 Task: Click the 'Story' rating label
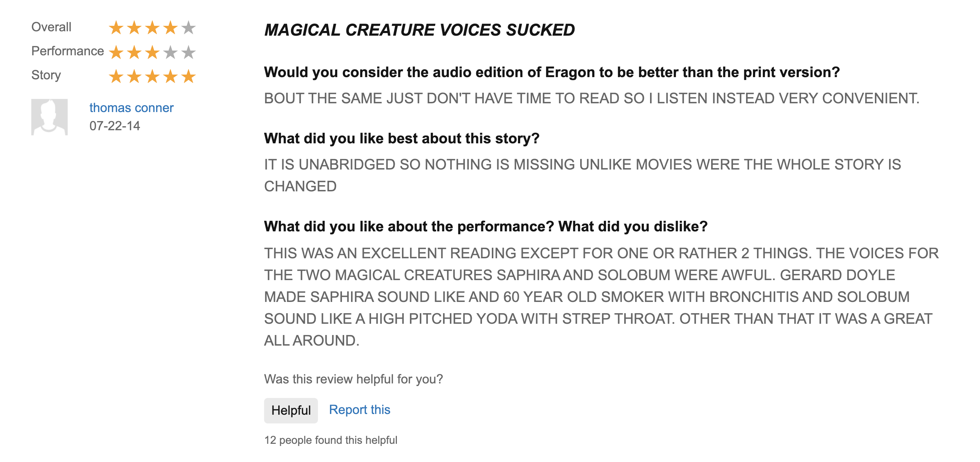[46, 75]
